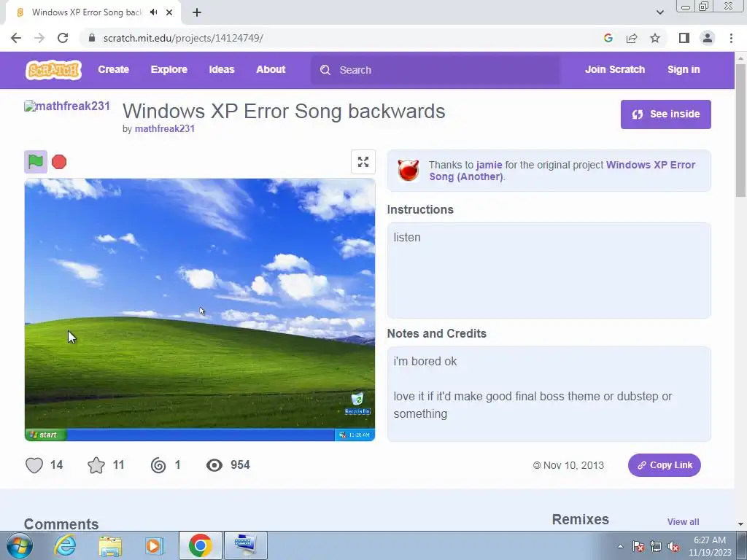The width and height of the screenshot is (747, 560).
Task: Expand the tab search chevron
Action: (659, 12)
